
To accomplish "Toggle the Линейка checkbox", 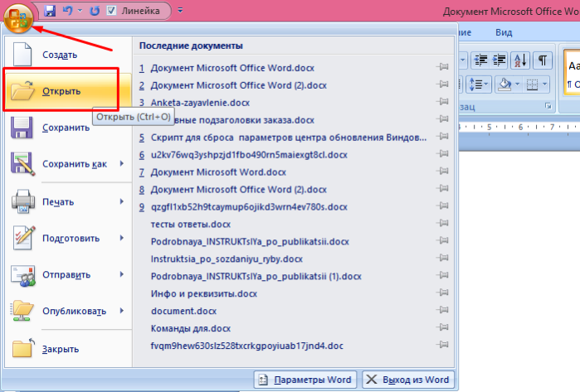I will point(111,11).
